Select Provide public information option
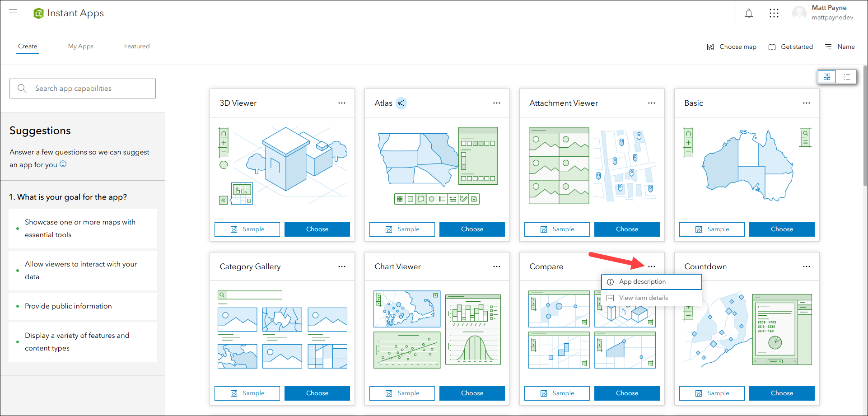 click(x=83, y=306)
